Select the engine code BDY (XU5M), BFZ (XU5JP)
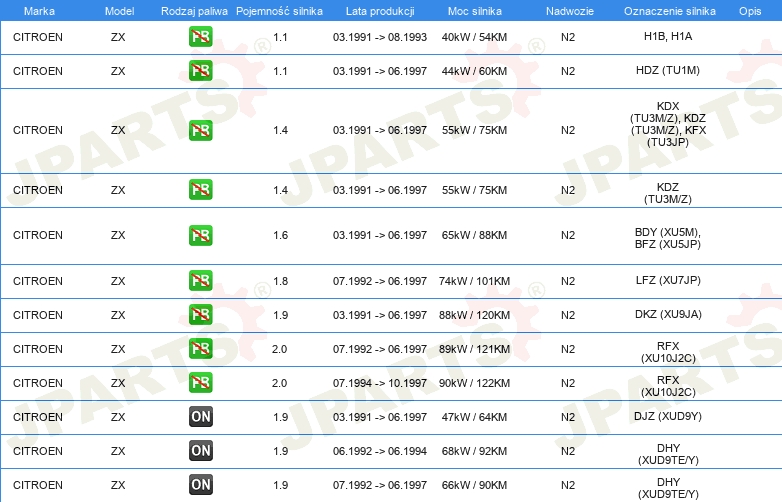Image resolution: width=782 pixels, height=502 pixels. click(668, 238)
